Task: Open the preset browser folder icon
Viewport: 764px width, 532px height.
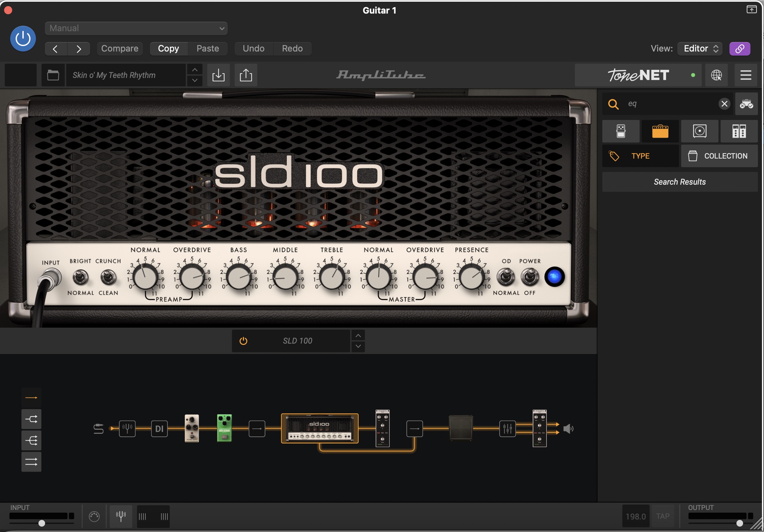Action: (x=53, y=75)
